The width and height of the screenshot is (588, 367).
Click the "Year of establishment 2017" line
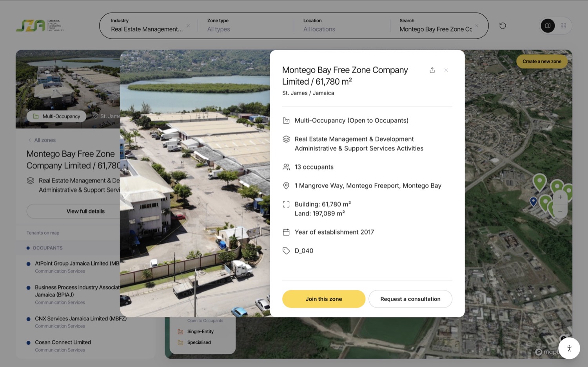[x=334, y=232]
